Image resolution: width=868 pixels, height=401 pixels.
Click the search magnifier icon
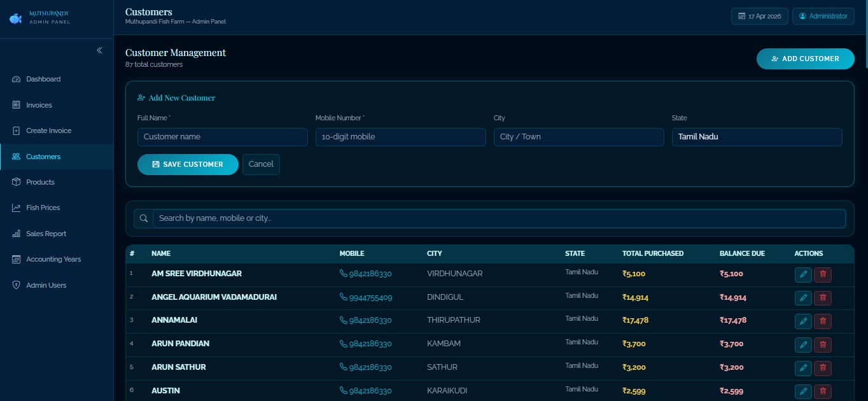[143, 218]
